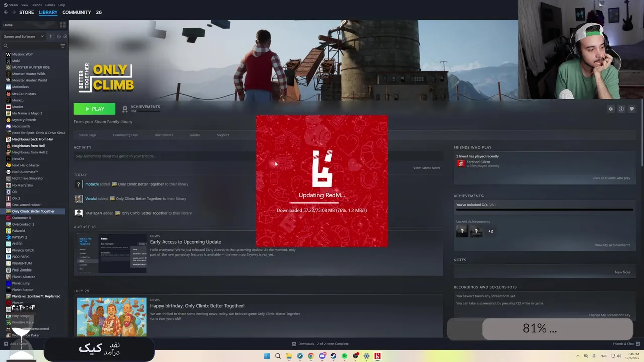
Task: Open Windows taskbar search
Action: pyautogui.click(x=278, y=356)
